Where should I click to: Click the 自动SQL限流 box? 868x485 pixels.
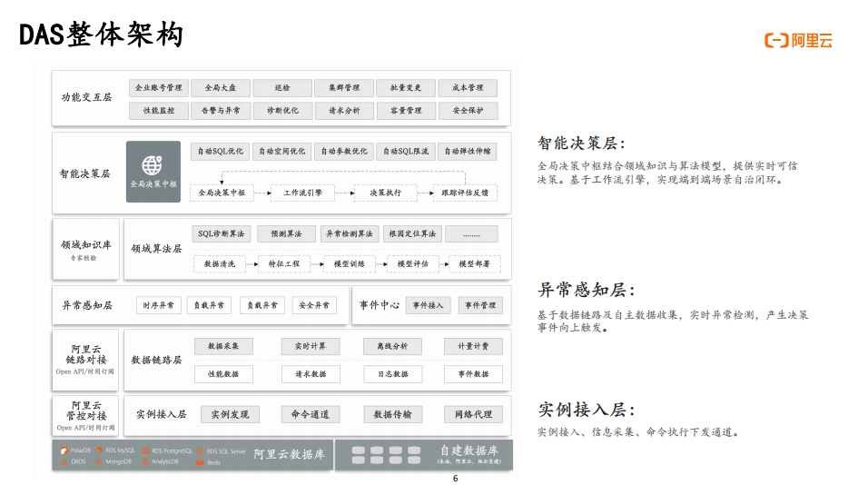406,151
